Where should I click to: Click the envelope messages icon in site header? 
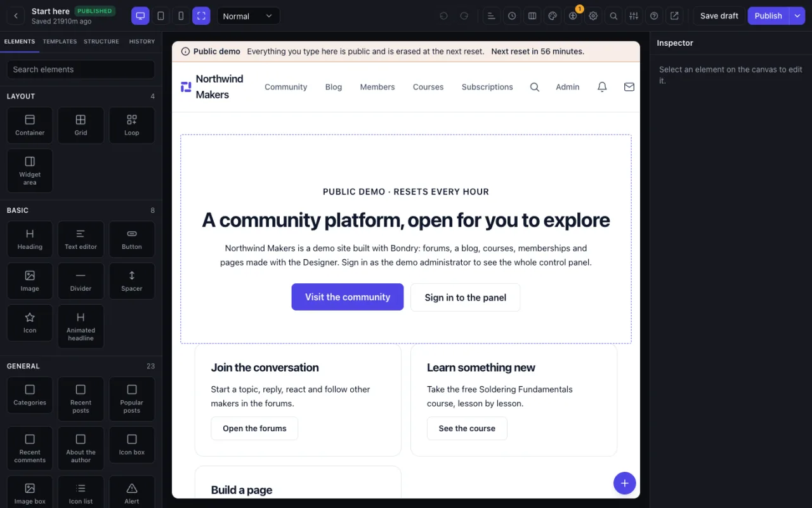629,87
